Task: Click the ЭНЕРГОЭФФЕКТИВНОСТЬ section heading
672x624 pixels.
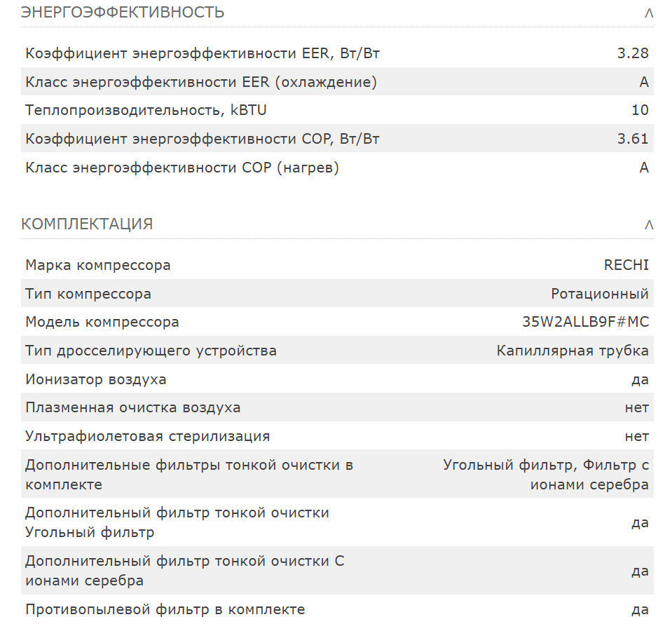Action: pos(123,13)
